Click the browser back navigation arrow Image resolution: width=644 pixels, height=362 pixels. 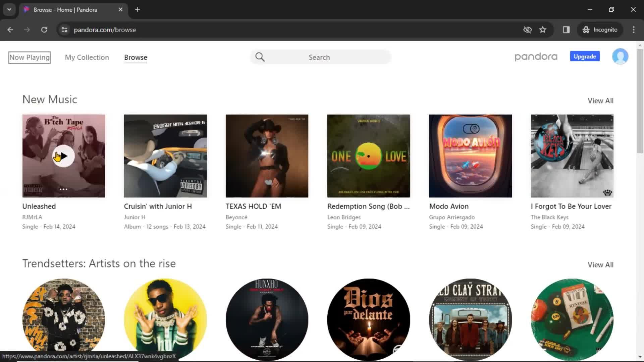coord(11,29)
